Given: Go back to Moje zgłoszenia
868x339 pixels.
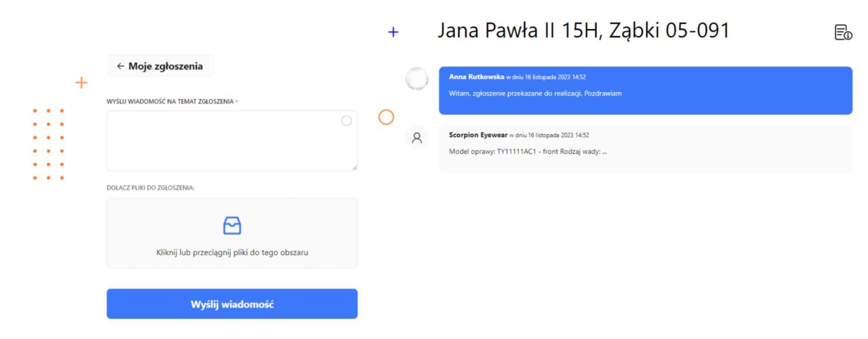Looking at the screenshot, I should tap(160, 66).
